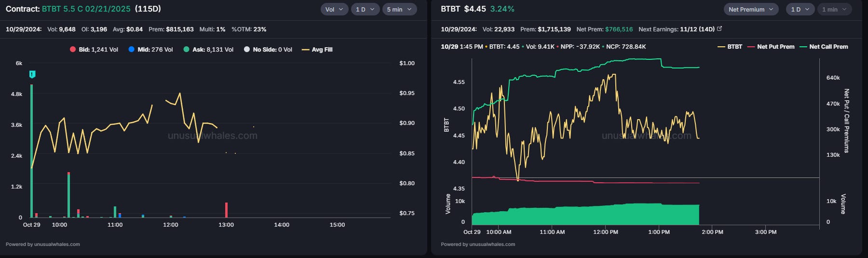
Task: Click the Multi: 1% stat
Action: 213,29
